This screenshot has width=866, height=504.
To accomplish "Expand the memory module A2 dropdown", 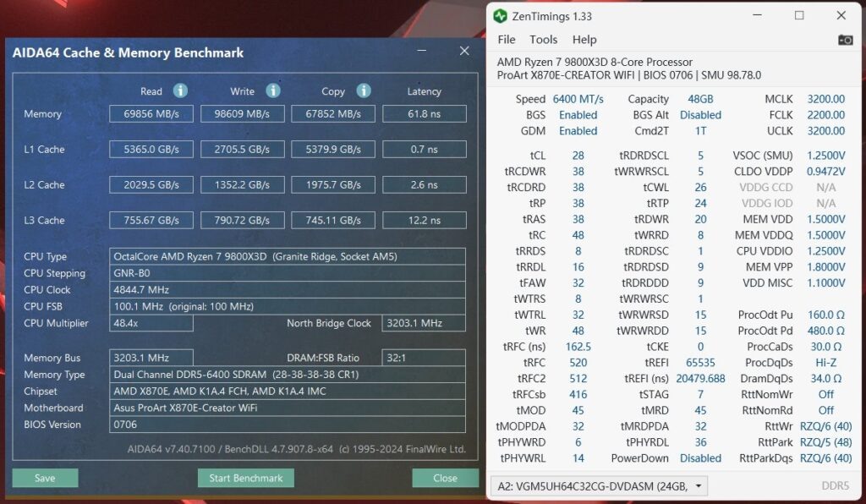I will (x=699, y=485).
